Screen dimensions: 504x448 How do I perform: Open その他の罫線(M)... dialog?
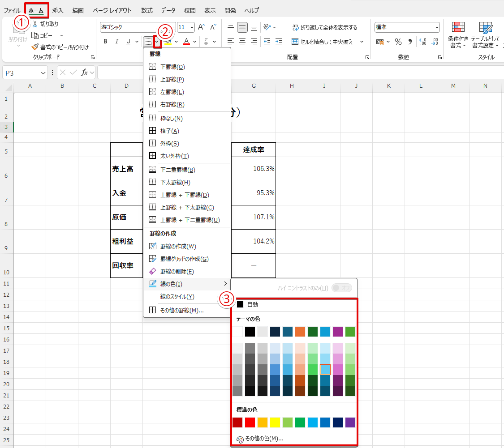(x=187, y=310)
